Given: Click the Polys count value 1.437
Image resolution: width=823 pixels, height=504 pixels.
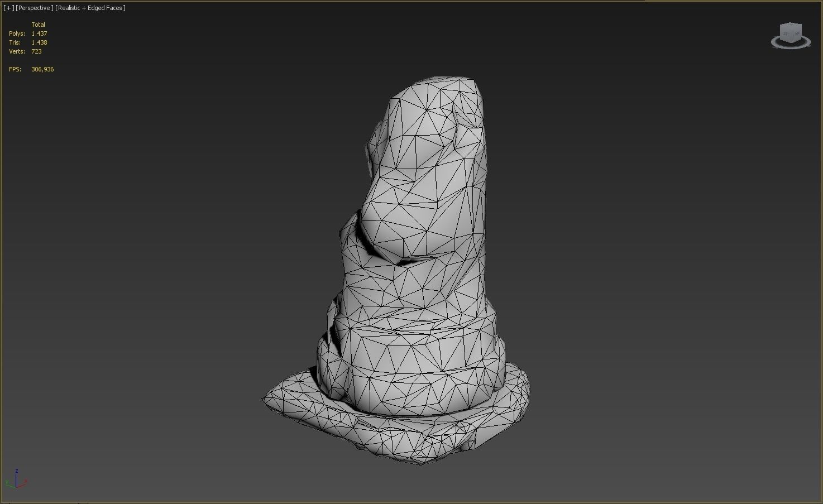Looking at the screenshot, I should (39, 33).
